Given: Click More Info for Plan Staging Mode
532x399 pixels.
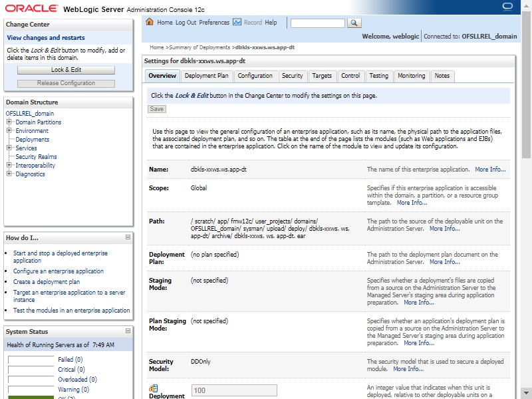Looking at the screenshot, I should (x=419, y=343).
